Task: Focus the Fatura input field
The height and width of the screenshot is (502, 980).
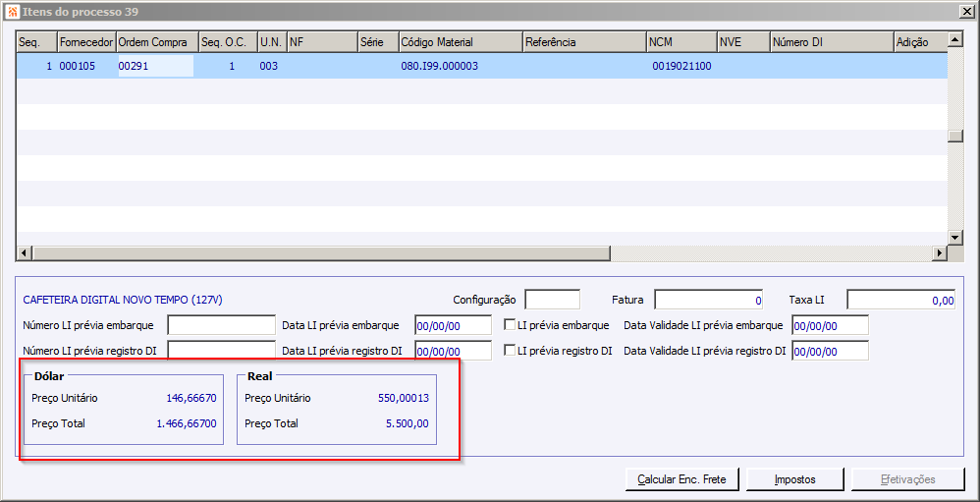Action: point(709,300)
